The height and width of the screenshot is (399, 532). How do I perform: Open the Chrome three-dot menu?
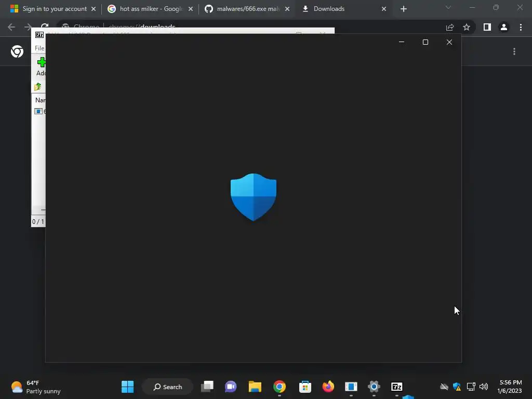tap(521, 27)
